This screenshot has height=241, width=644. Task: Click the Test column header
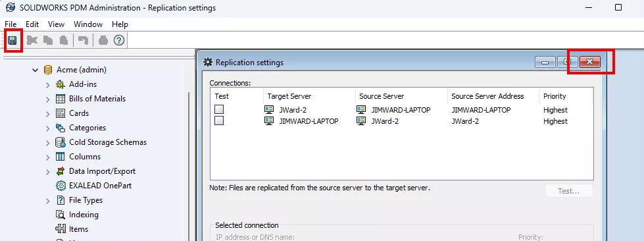tap(237, 96)
